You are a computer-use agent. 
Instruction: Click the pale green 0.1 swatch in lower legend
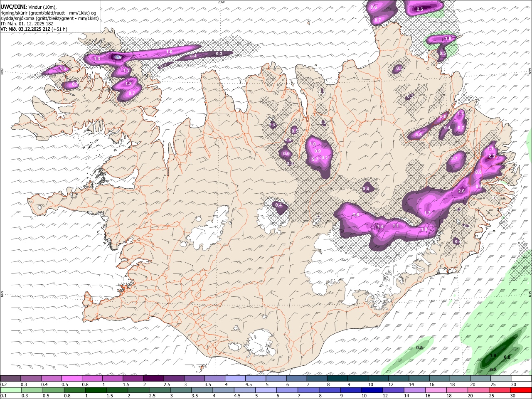point(11,390)
